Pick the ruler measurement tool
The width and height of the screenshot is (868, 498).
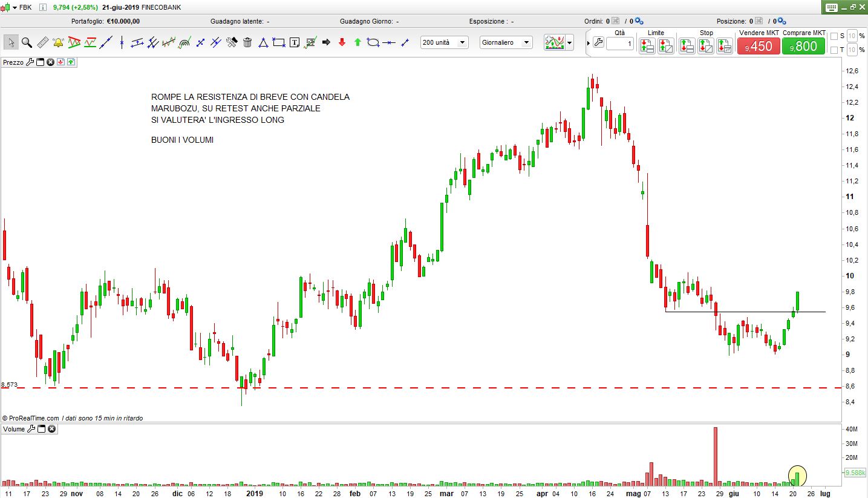[x=42, y=42]
